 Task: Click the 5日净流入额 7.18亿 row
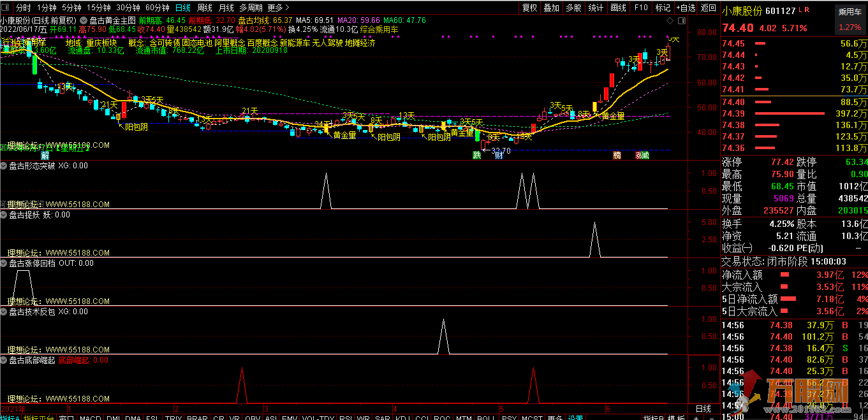tap(794, 299)
